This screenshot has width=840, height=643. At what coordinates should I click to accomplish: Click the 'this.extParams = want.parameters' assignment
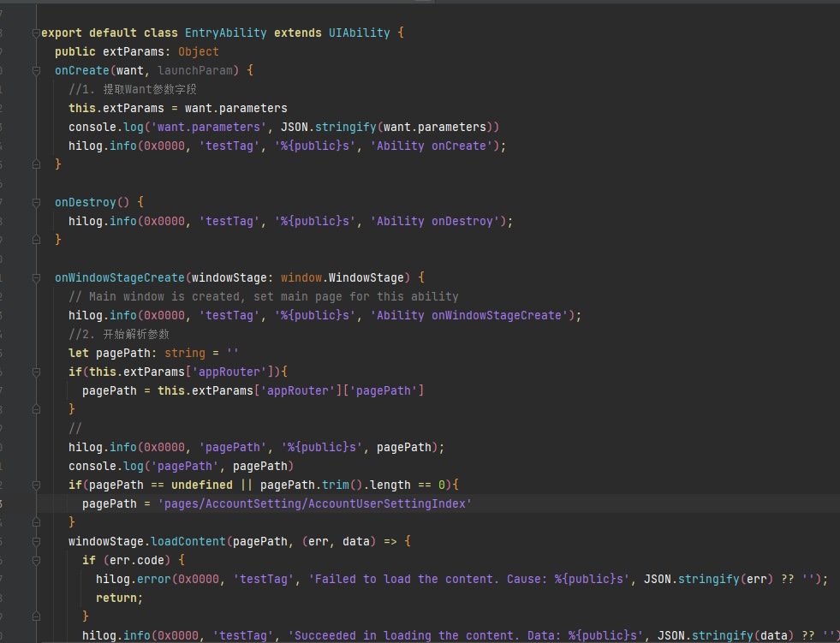[178, 108]
